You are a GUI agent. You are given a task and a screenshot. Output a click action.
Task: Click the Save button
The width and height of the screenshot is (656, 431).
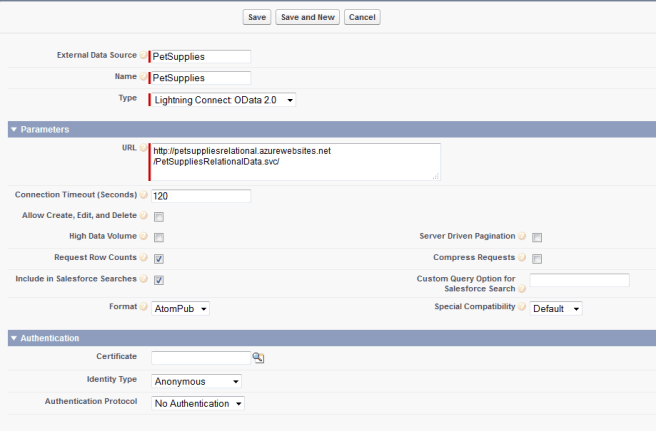[257, 17]
